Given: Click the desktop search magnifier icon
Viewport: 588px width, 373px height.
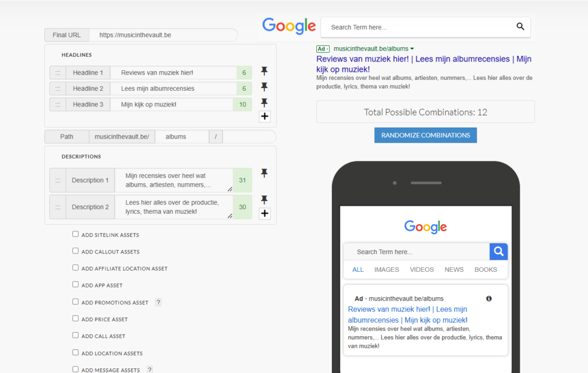Looking at the screenshot, I should click(520, 26).
